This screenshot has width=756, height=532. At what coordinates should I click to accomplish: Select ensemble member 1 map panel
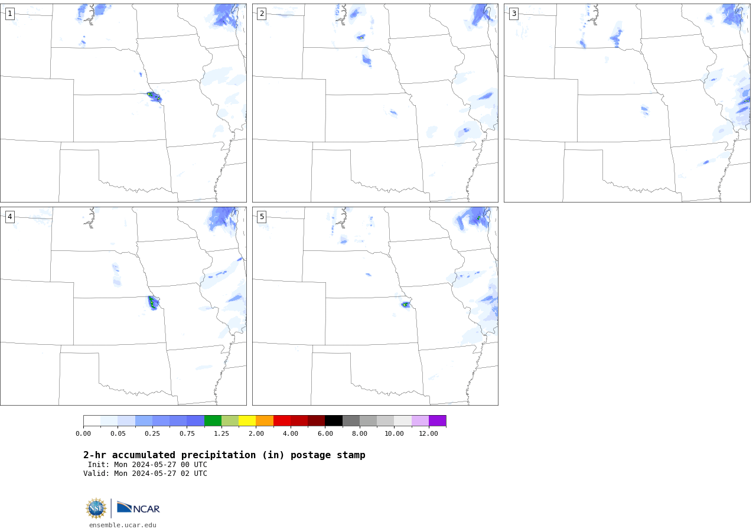coord(123,103)
